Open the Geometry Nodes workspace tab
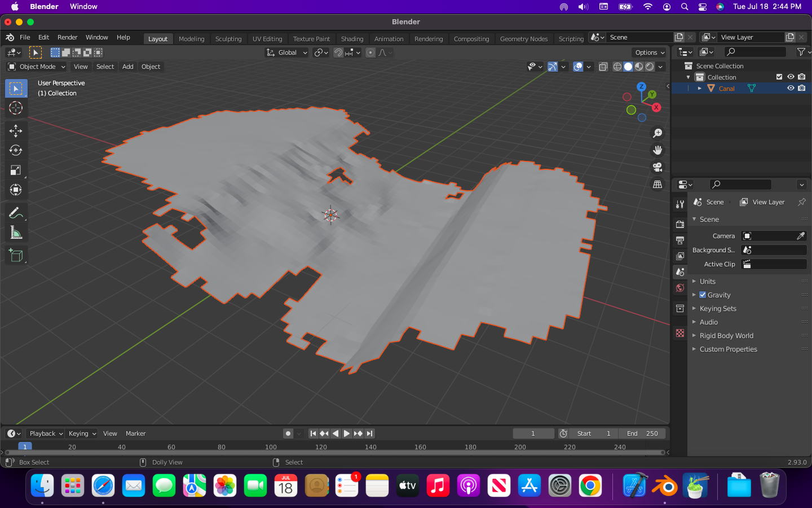Viewport: 812px width, 508px height. tap(524, 39)
